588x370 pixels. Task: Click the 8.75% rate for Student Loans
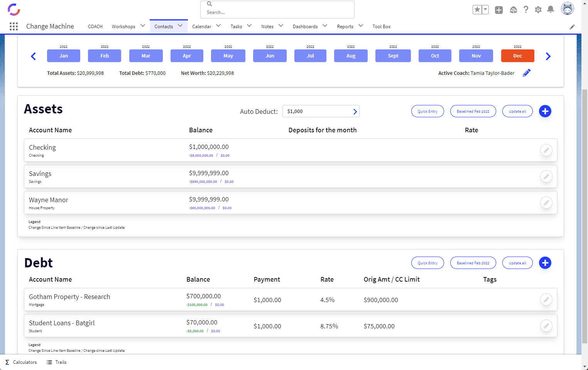coord(329,326)
